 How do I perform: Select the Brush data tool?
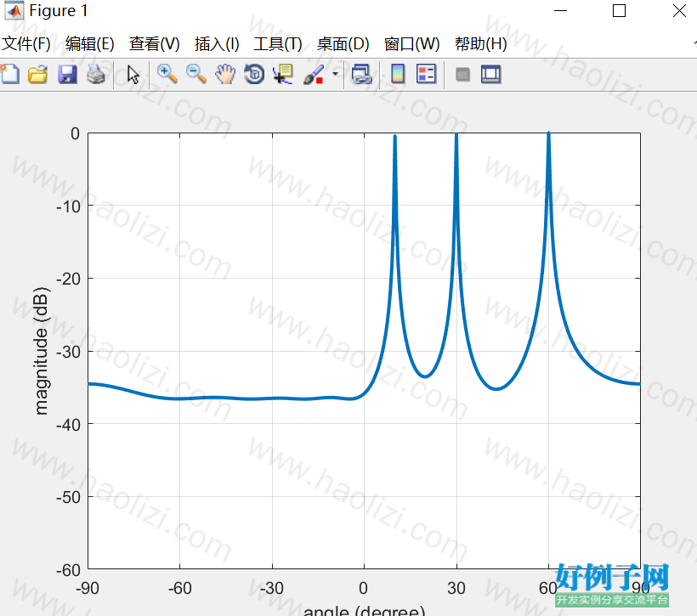coord(314,74)
